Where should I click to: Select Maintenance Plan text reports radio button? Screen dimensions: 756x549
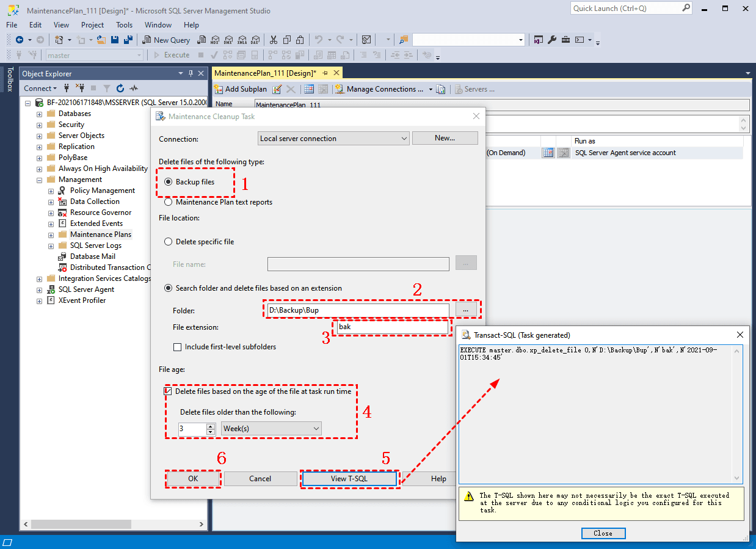point(169,202)
